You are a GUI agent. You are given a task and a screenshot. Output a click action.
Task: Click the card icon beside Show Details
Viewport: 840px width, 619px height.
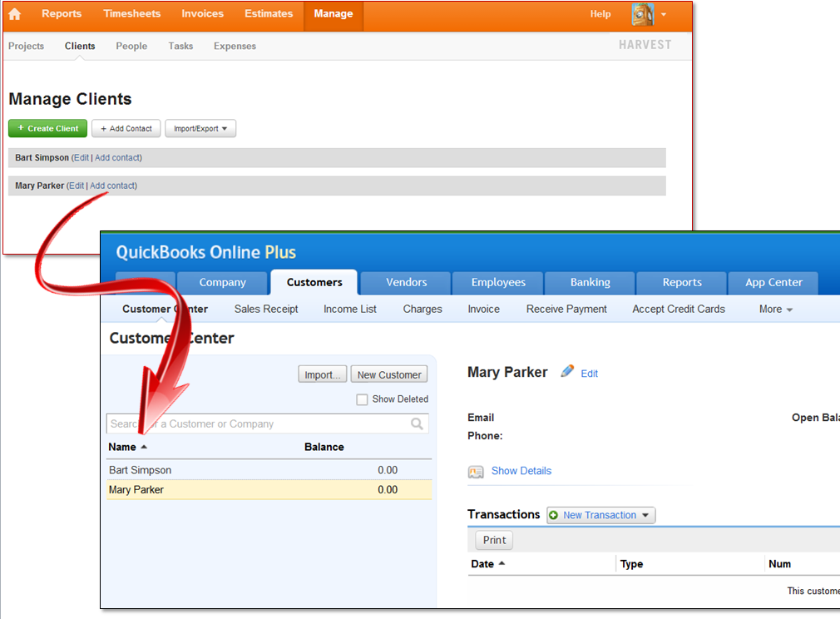tap(476, 472)
